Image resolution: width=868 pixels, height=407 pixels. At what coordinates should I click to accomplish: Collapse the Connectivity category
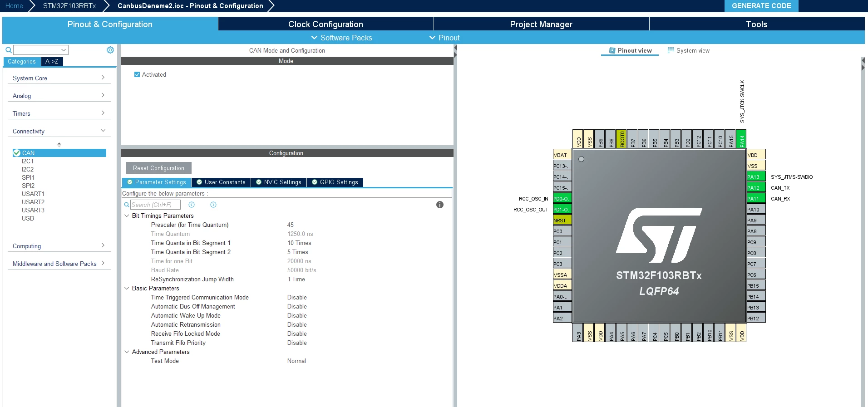point(59,131)
